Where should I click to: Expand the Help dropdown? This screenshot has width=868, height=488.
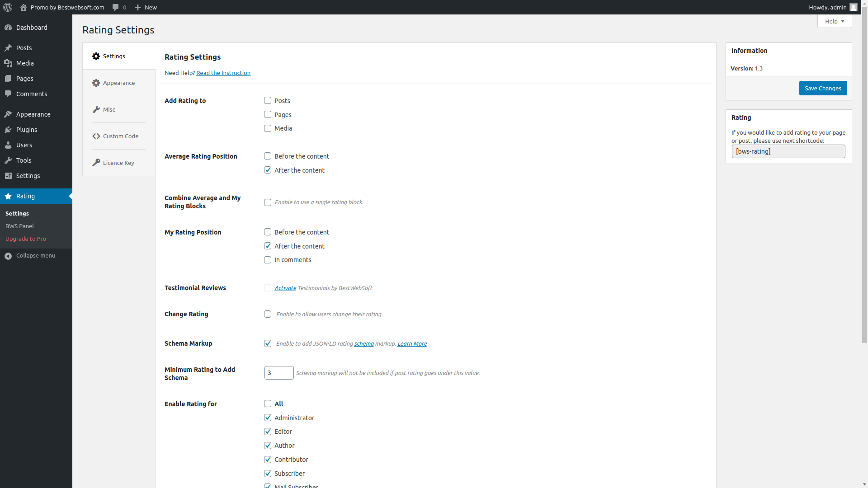pos(835,21)
